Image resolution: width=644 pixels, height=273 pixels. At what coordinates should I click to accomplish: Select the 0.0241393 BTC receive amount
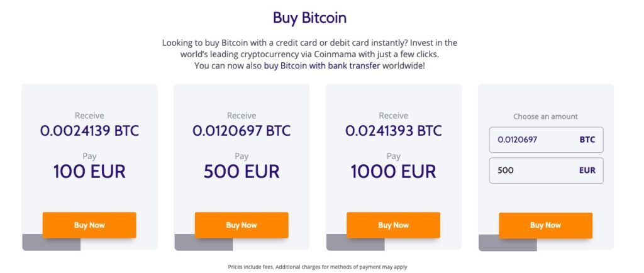(x=394, y=131)
